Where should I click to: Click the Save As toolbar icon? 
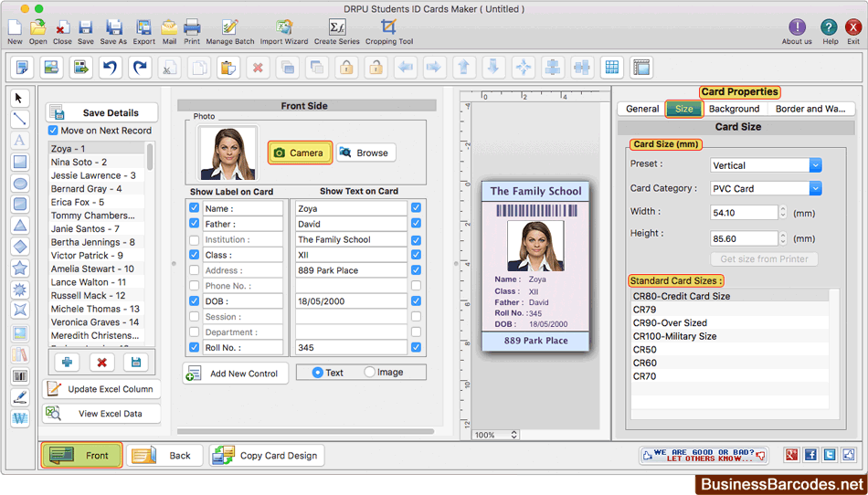(113, 32)
